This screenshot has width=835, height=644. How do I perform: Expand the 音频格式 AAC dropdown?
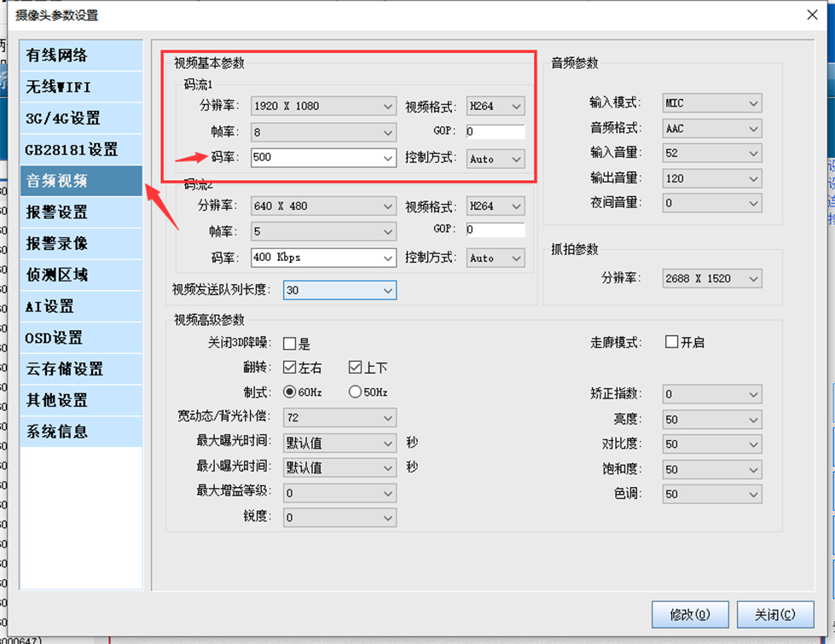click(712, 129)
